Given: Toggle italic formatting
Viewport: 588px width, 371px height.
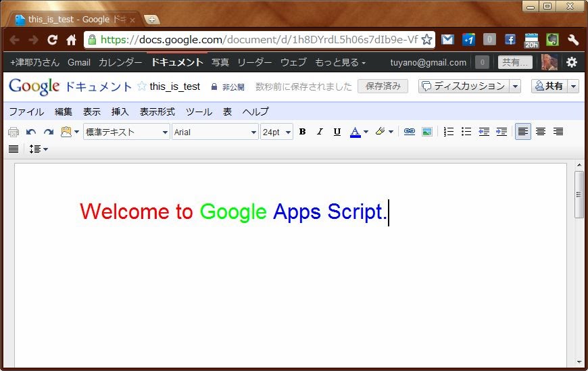Looking at the screenshot, I should point(320,132).
